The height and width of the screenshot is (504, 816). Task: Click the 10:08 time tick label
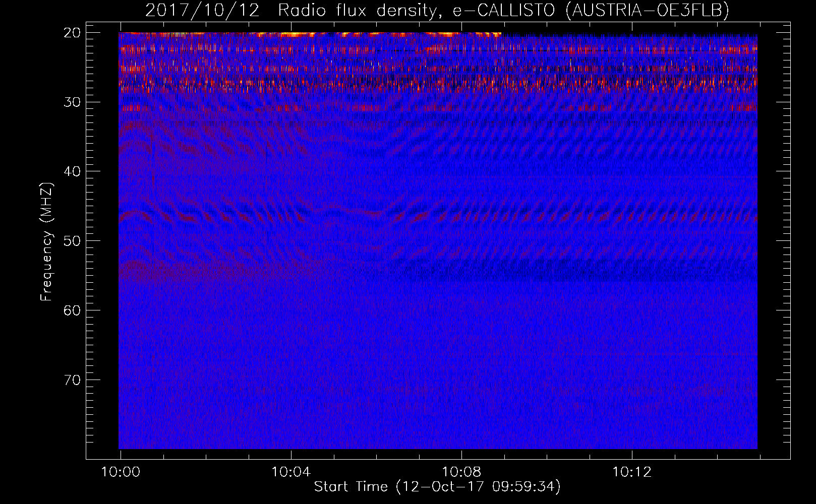pyautogui.click(x=461, y=472)
